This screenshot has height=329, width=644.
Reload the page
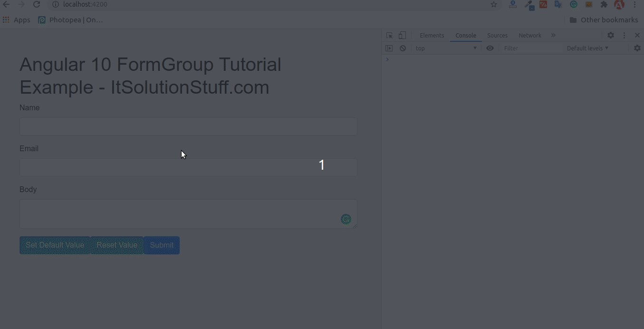(37, 5)
